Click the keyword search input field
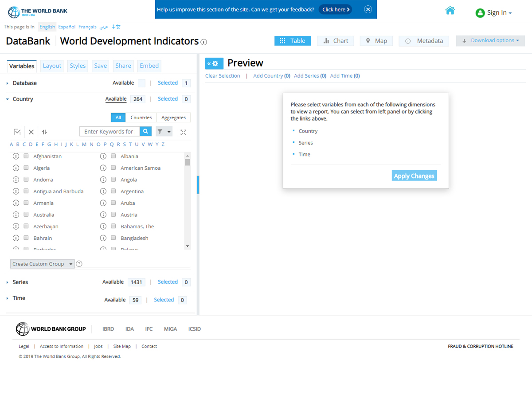The image size is (532, 399). 110,132
